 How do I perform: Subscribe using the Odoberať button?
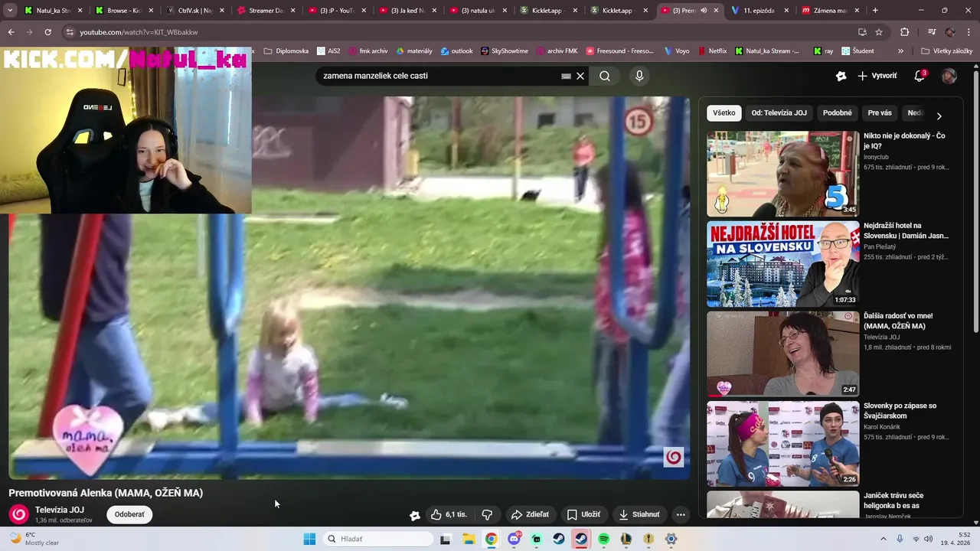click(129, 514)
